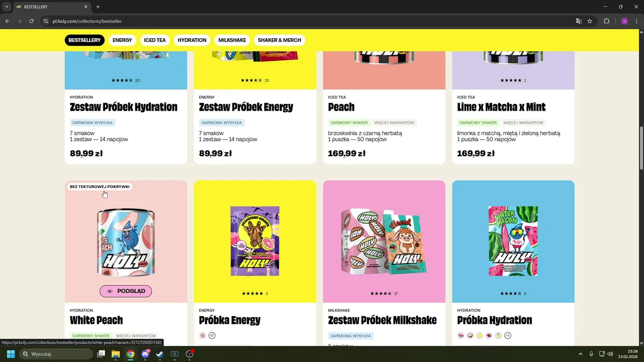Open the Próbka Energy product title

point(230,320)
